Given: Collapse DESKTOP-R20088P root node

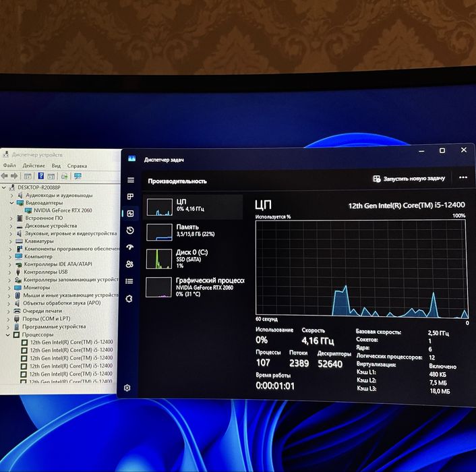Looking at the screenshot, I should 4,187.
